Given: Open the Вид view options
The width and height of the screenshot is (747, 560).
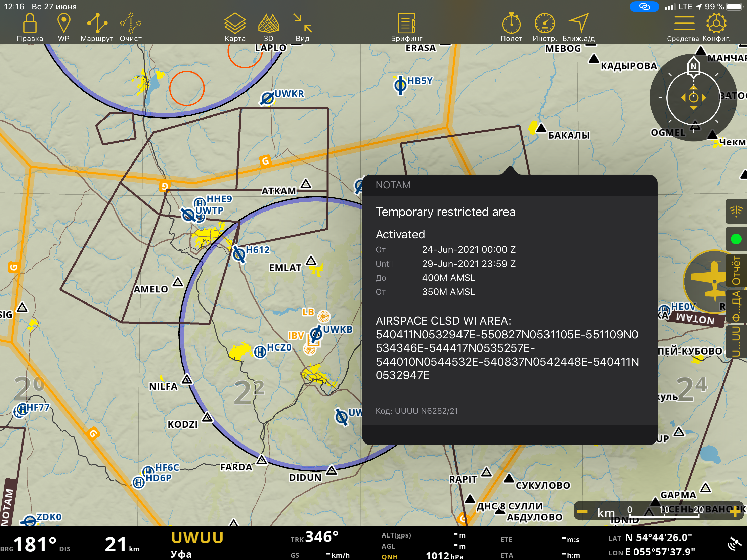Looking at the screenshot, I should click(x=302, y=24).
